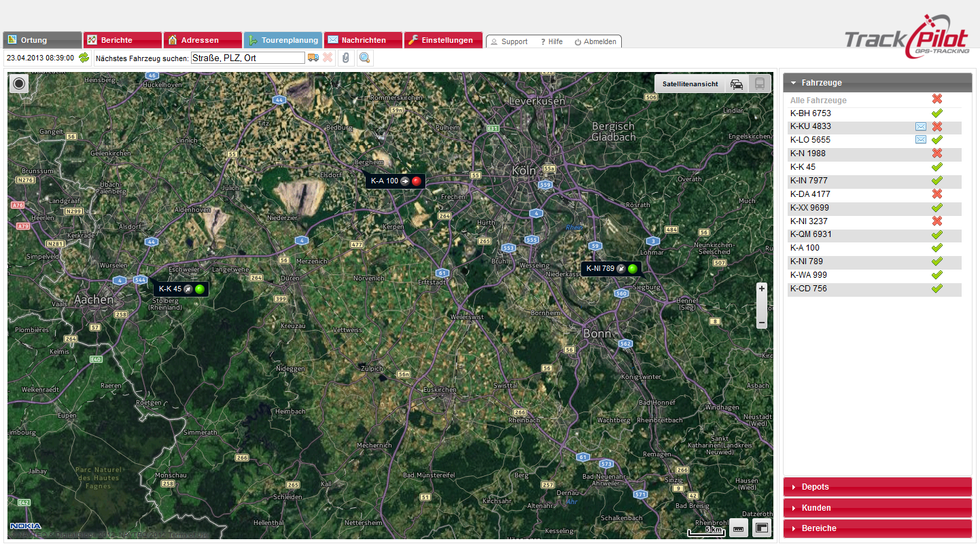Click direction arrow icon on K-NI 789 marker
This screenshot has width=980, height=546.
pyautogui.click(x=621, y=269)
